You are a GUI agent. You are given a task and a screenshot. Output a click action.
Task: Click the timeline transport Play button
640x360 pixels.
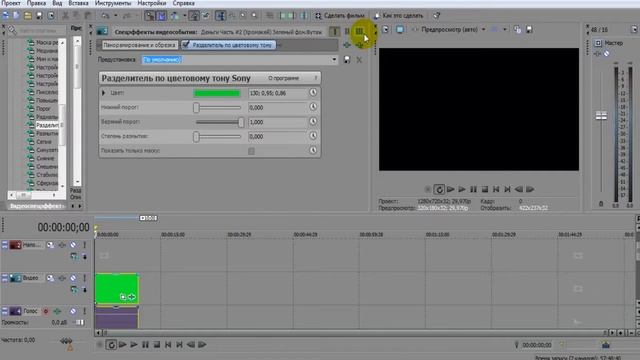(x=133, y=345)
